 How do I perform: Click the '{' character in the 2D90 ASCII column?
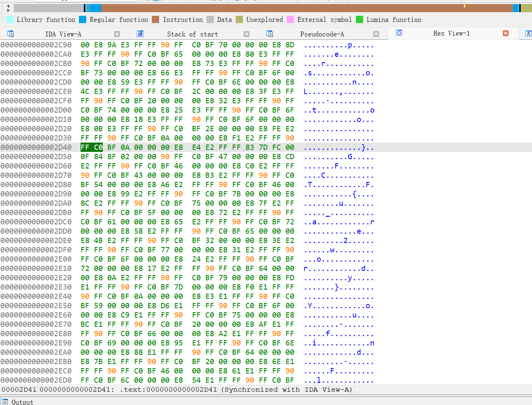[354, 194]
